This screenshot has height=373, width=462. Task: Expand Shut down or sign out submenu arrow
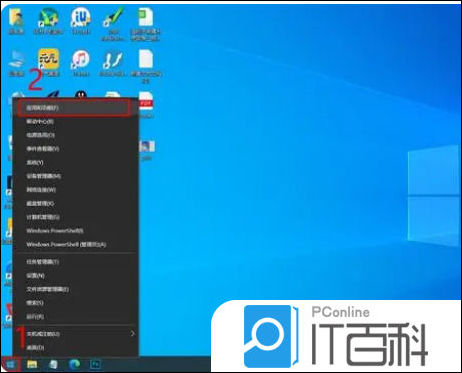tap(133, 334)
